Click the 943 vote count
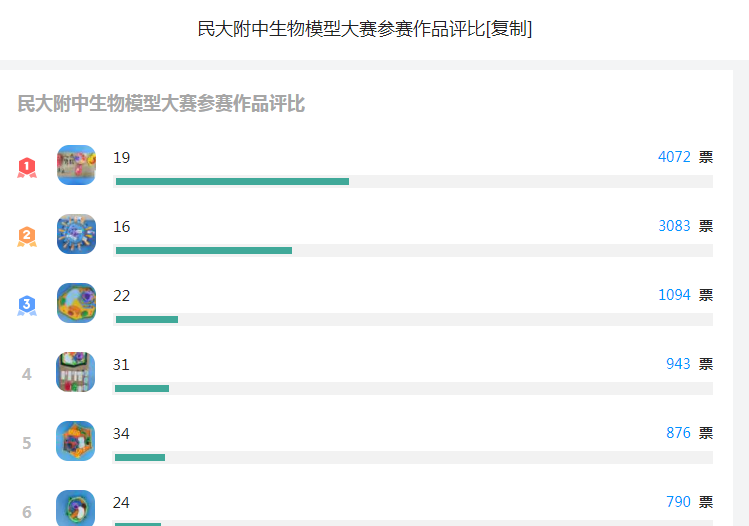 tap(678, 364)
